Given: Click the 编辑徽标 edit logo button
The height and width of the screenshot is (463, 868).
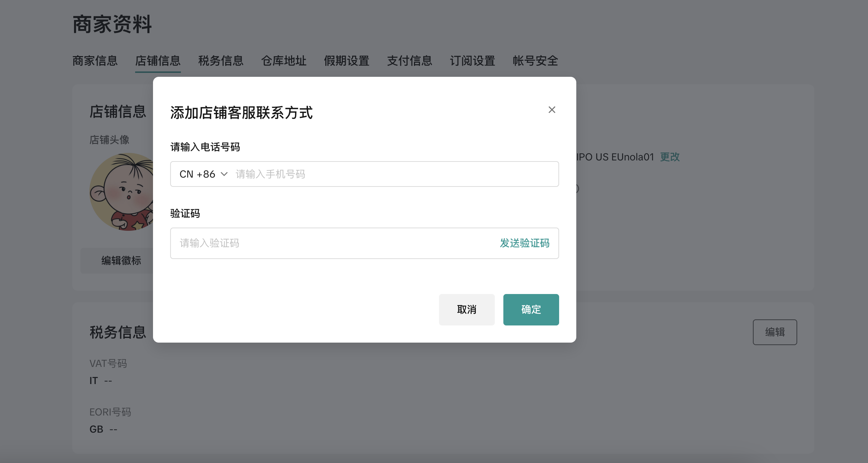Looking at the screenshot, I should (x=121, y=260).
